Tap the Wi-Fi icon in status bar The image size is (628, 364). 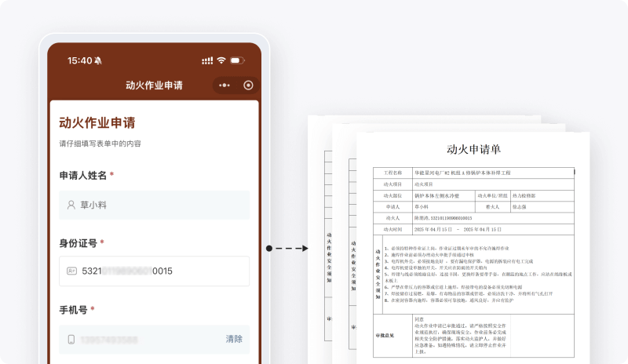[x=221, y=60]
